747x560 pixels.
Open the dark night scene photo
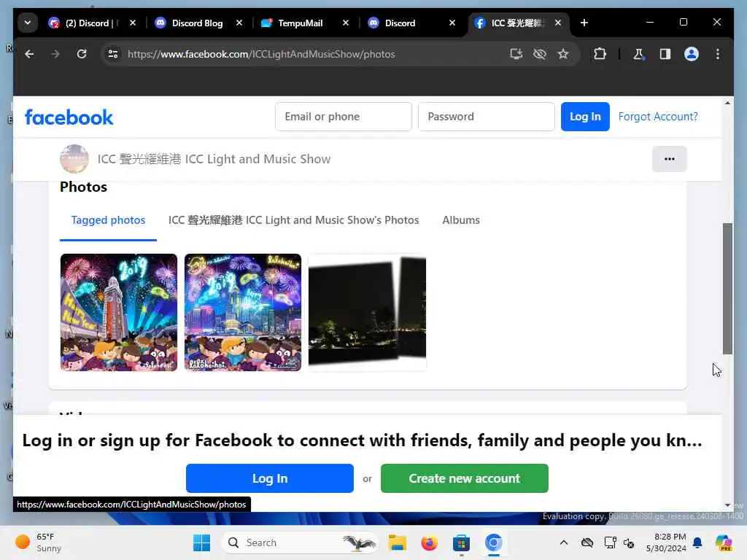pyautogui.click(x=368, y=312)
